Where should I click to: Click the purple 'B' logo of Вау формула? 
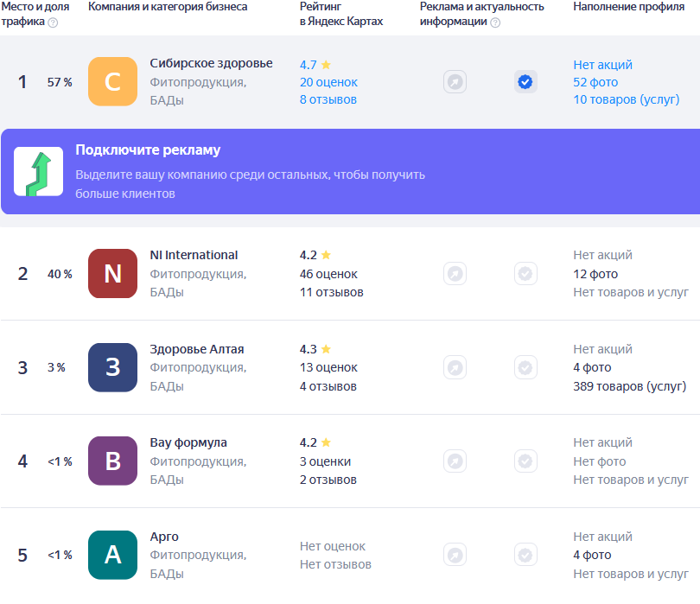point(112,461)
